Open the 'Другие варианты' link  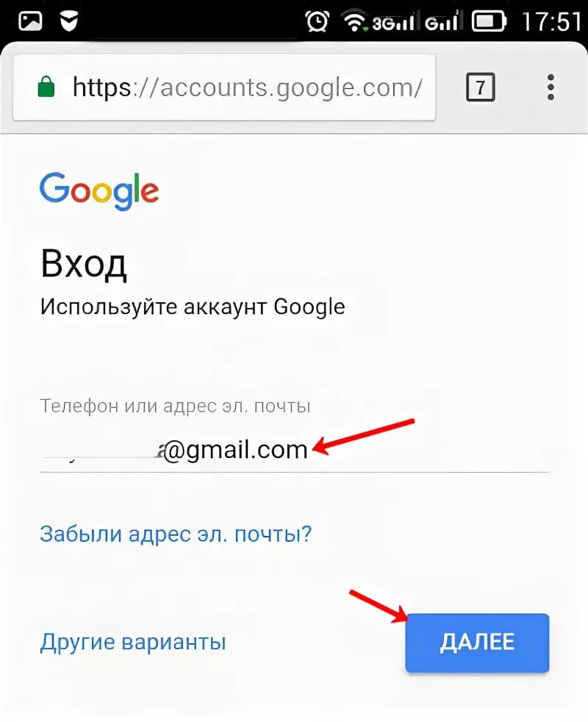click(133, 642)
